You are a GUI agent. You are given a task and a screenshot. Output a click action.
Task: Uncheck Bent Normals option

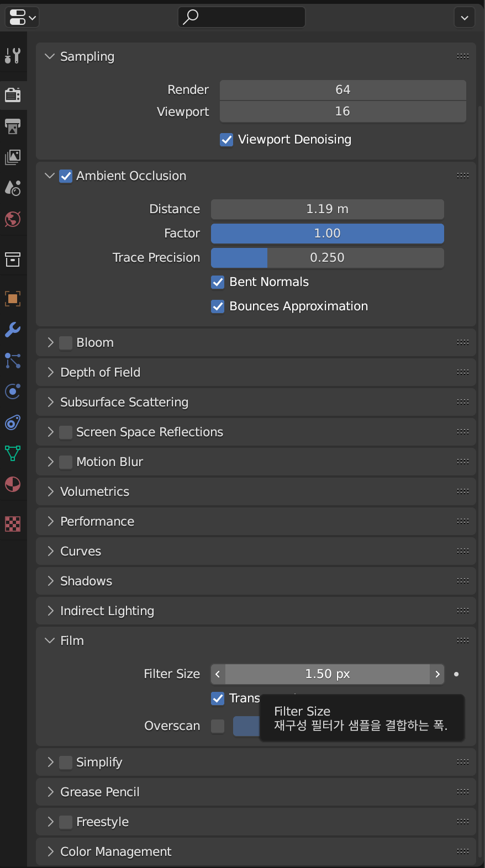coord(218,282)
